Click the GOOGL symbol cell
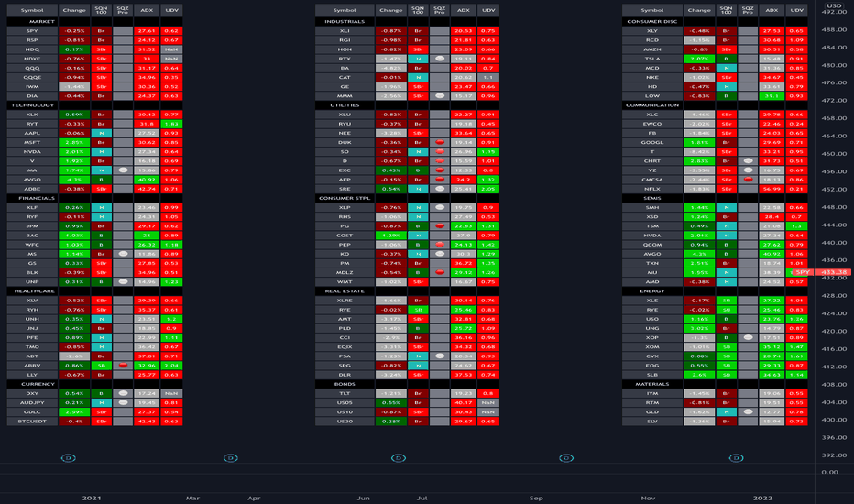Image resolution: width=854 pixels, height=504 pixels. (x=651, y=142)
